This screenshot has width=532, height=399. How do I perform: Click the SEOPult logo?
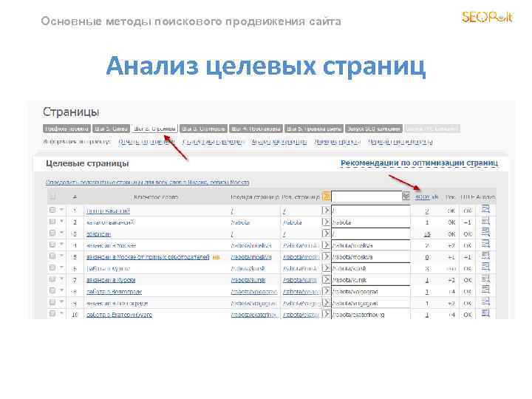point(487,17)
